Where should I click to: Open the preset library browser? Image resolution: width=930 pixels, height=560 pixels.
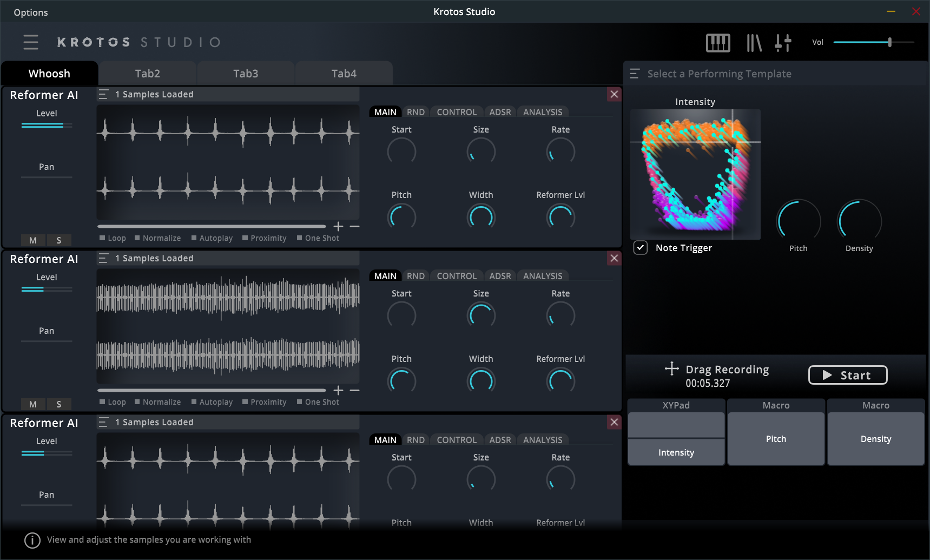tap(754, 42)
